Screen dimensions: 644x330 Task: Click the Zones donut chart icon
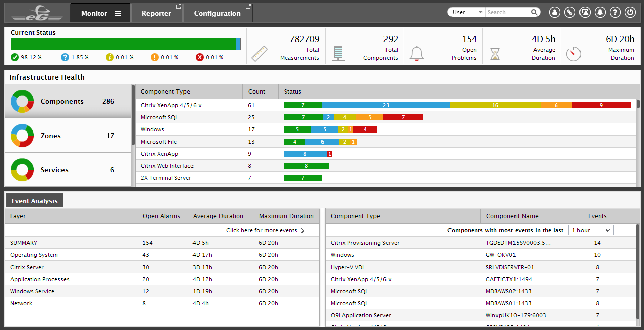[x=22, y=136]
